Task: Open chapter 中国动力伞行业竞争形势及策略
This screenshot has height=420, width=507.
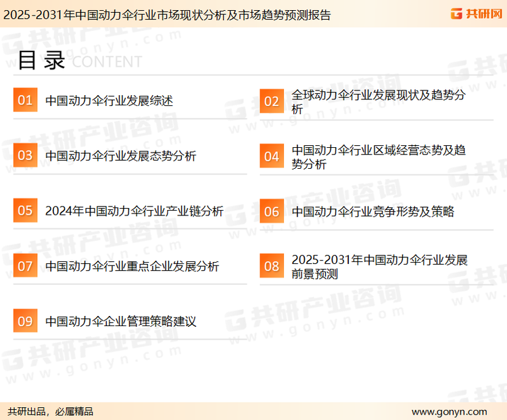Action: [x=372, y=211]
